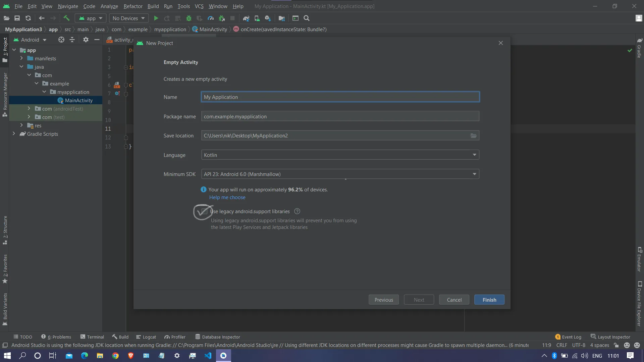Click the Debug app bug icon
The width and height of the screenshot is (644, 362).
(x=189, y=18)
